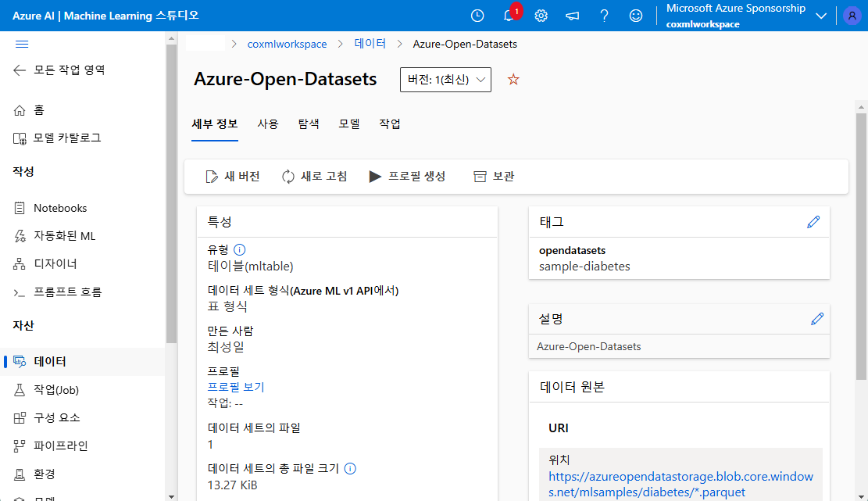Switch to the 모델 tab
Image resolution: width=868 pixels, height=501 pixels.
tap(349, 124)
